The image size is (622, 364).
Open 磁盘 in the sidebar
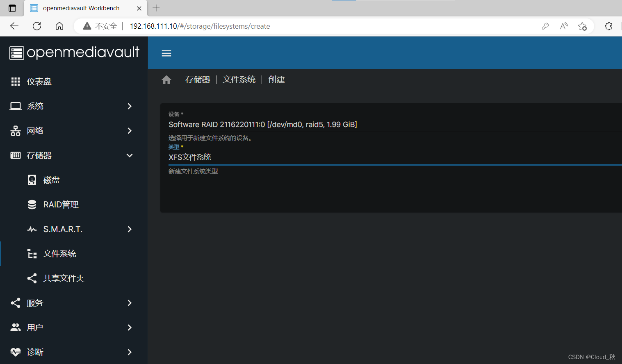74,180
